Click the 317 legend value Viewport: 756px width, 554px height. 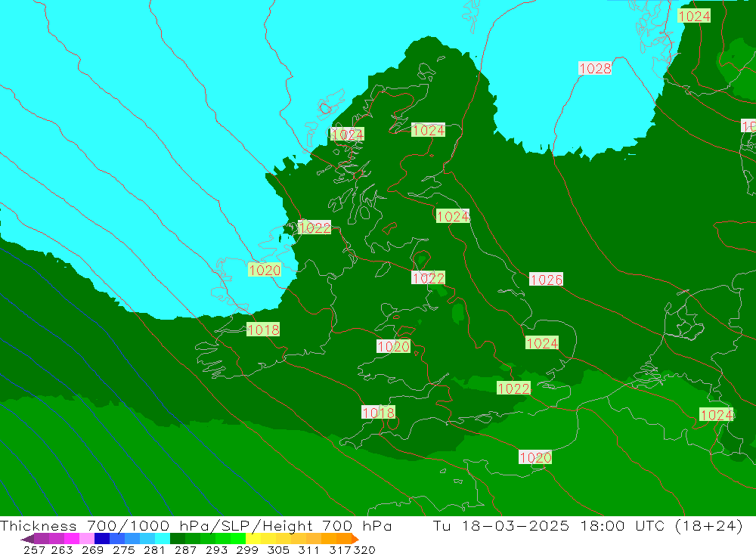(340, 550)
